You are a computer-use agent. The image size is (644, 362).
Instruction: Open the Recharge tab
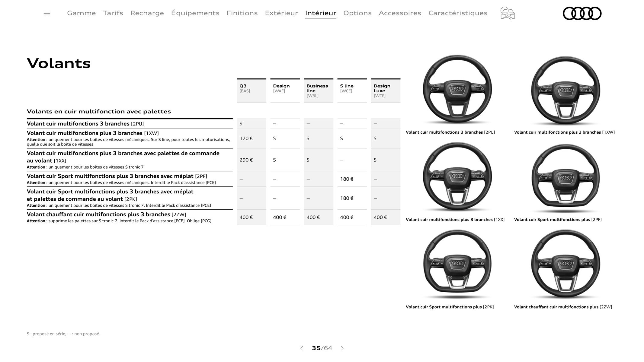147,13
